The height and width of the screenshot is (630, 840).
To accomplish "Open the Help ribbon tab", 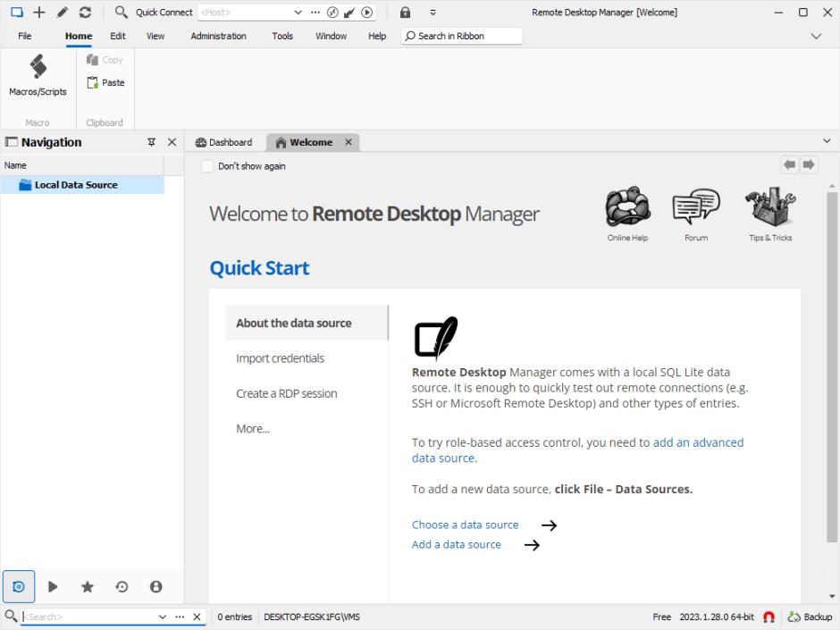I will click(377, 36).
